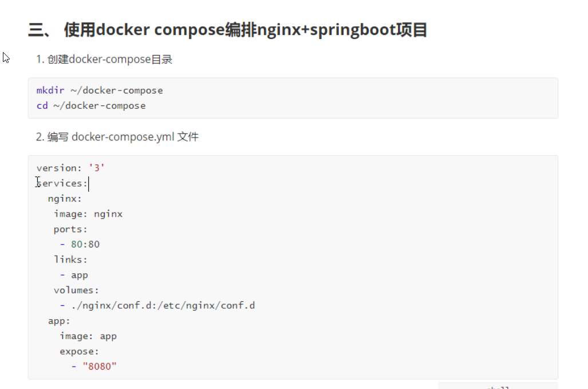Click the links: key line
588x389 pixels.
pos(70,260)
